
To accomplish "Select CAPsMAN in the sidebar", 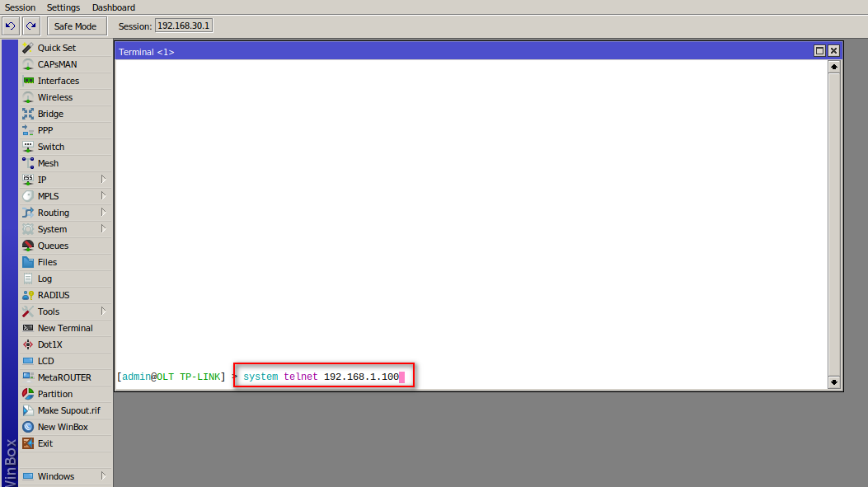I will click(x=58, y=64).
